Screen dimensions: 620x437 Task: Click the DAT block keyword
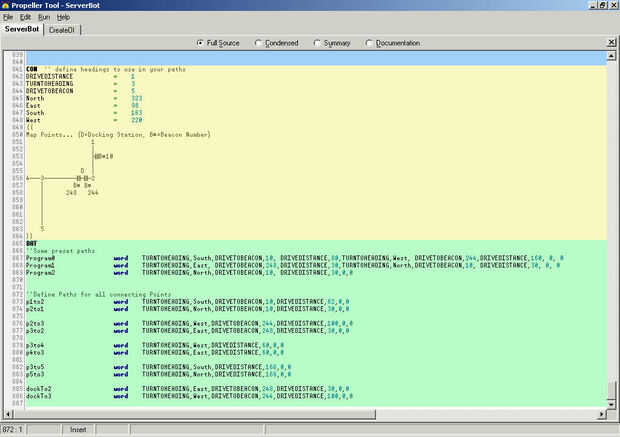point(32,243)
